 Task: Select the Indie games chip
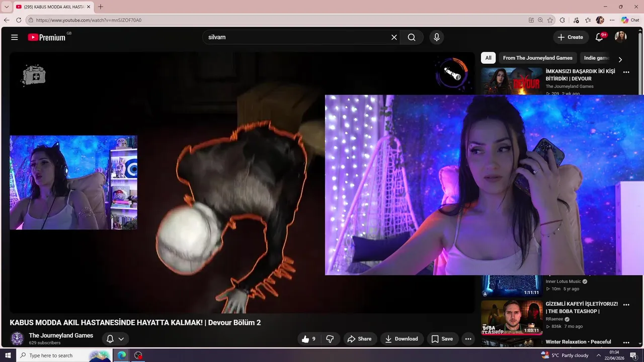(x=597, y=58)
